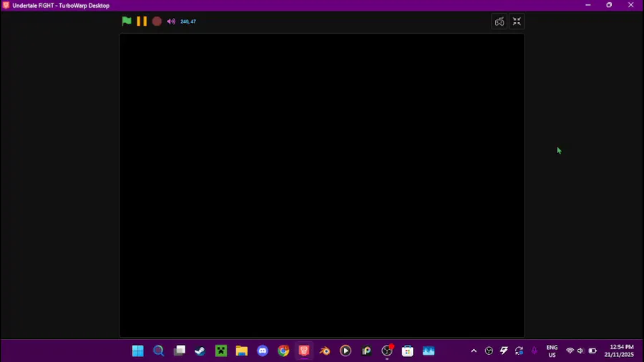Screen dimensions: 644x362
Task: Open Discord from the taskbar
Action: tap(263, 351)
